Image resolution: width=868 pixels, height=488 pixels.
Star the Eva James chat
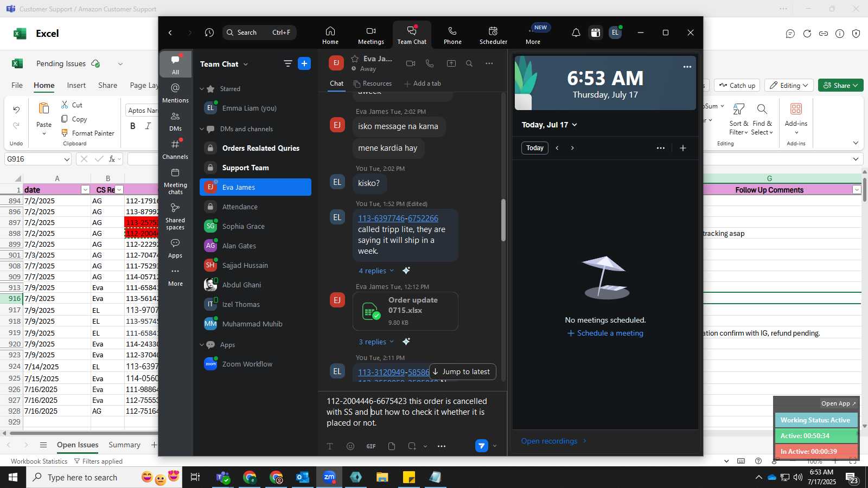point(355,59)
